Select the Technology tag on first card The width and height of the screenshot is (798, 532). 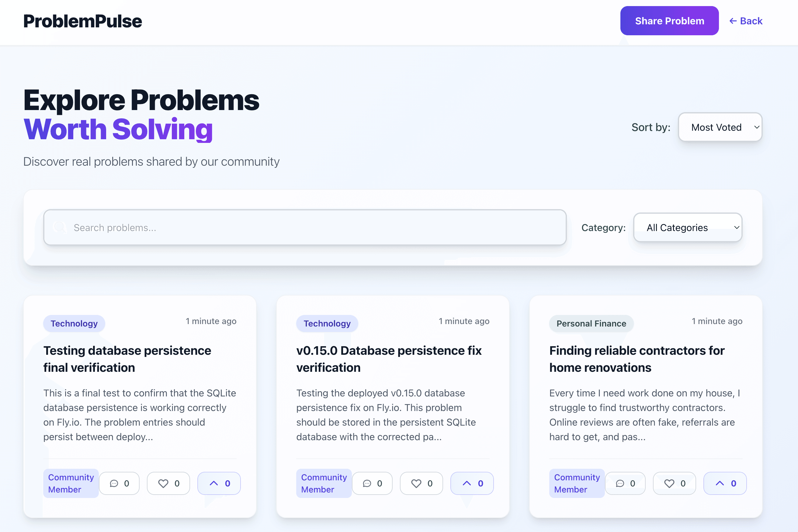pos(74,323)
